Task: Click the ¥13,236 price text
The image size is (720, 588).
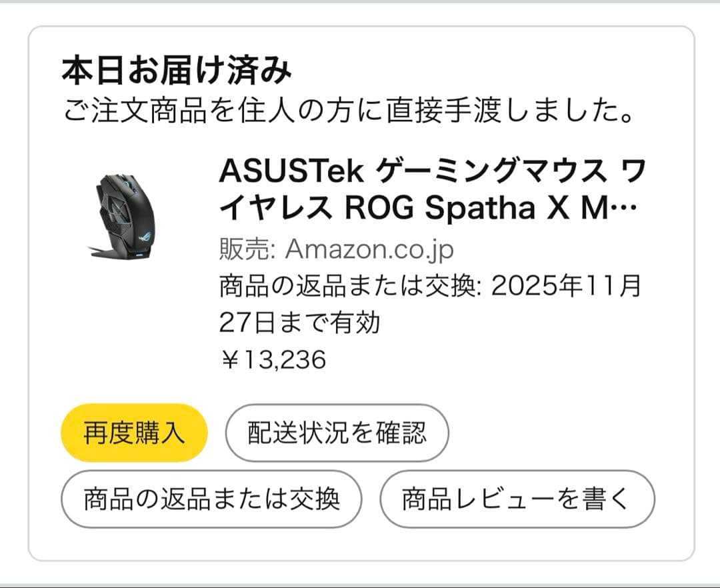Action: click(x=264, y=354)
